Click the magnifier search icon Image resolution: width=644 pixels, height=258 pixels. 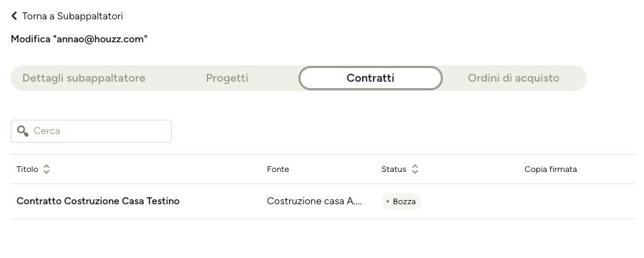point(23,131)
